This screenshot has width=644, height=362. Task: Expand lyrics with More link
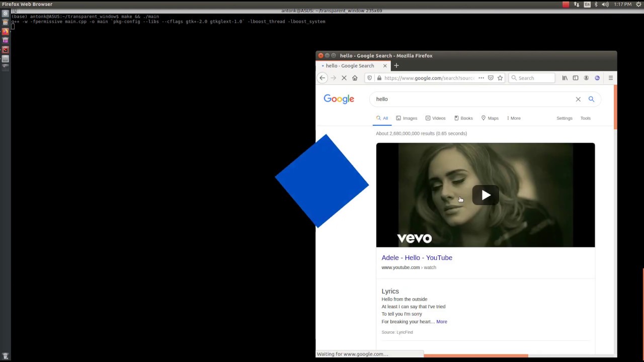point(442,322)
